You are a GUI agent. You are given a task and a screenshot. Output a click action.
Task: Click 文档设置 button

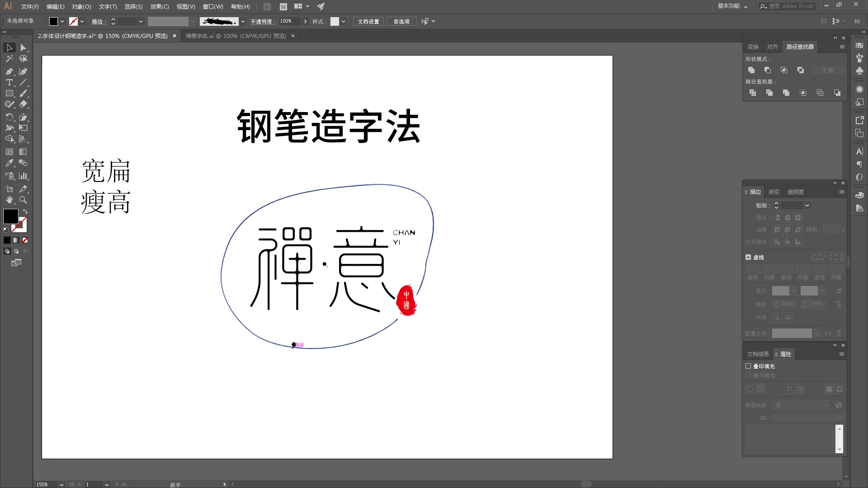(x=368, y=21)
